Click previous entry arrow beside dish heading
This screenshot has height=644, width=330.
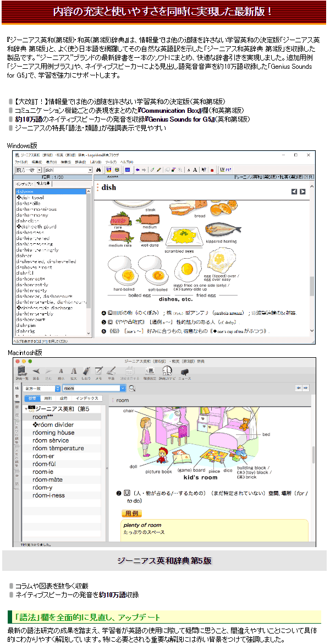point(294,192)
